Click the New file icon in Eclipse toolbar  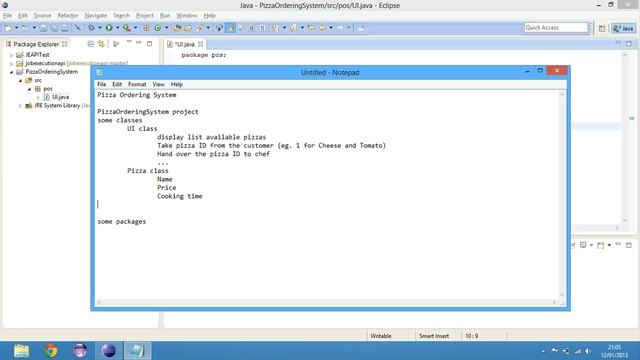8,28
